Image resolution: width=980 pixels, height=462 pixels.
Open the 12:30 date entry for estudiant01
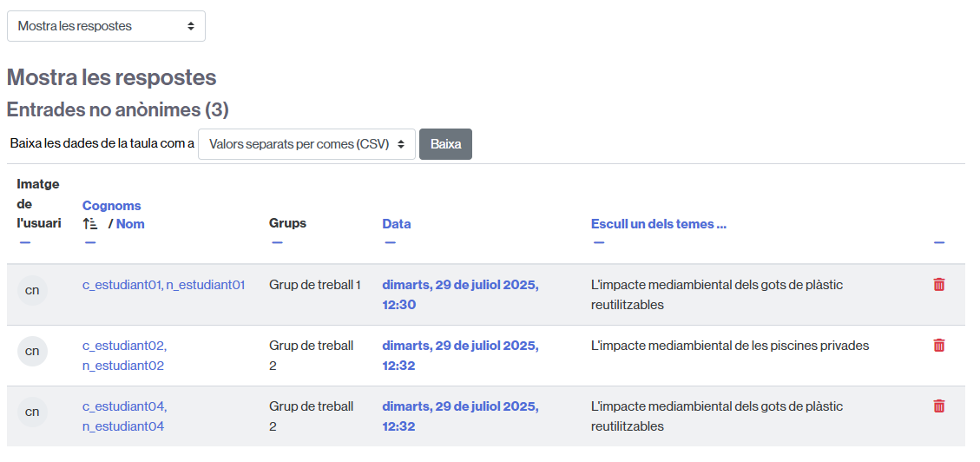[461, 294]
